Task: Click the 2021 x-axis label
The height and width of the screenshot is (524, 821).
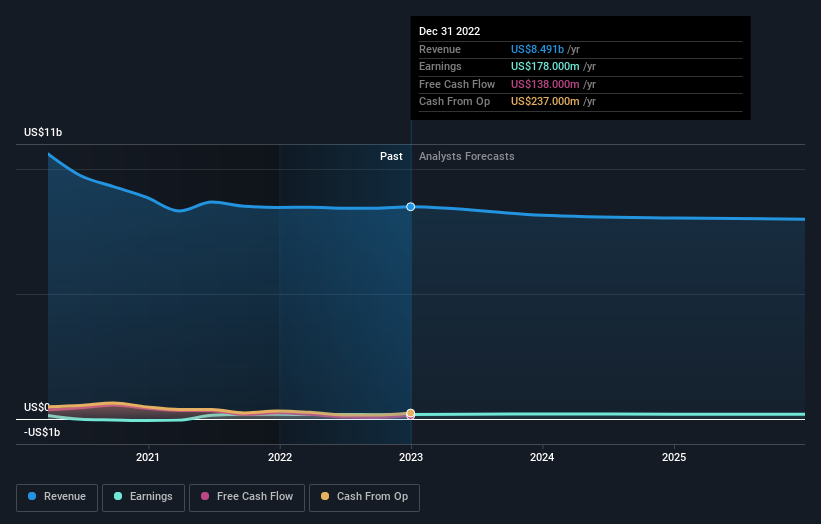Action: pos(148,457)
